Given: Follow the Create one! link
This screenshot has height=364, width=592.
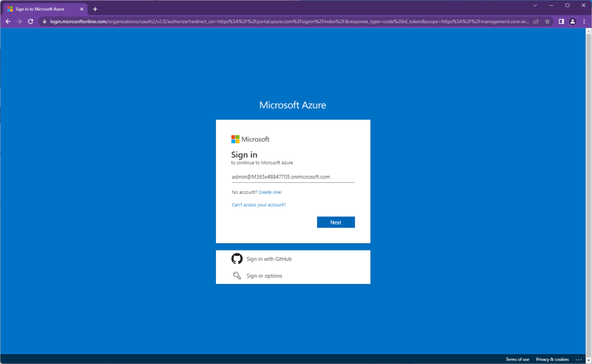Looking at the screenshot, I should (x=270, y=192).
